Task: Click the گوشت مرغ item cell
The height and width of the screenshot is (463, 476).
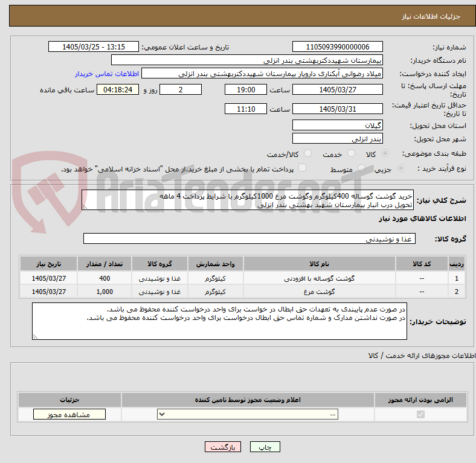Action: coord(320,292)
